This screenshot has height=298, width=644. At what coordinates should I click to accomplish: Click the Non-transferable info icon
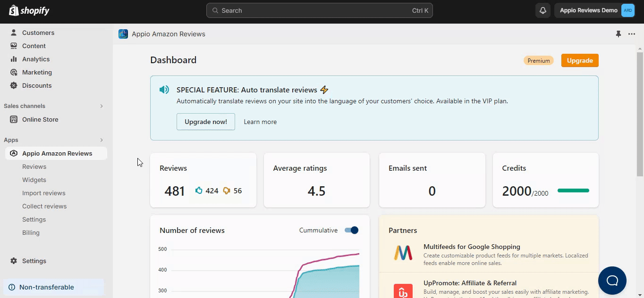[x=12, y=287]
